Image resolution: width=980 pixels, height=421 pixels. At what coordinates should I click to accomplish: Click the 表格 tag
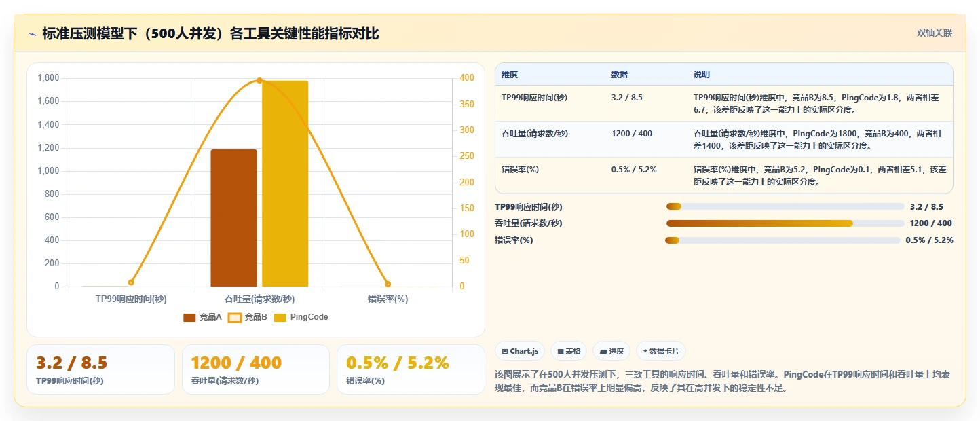(x=569, y=351)
